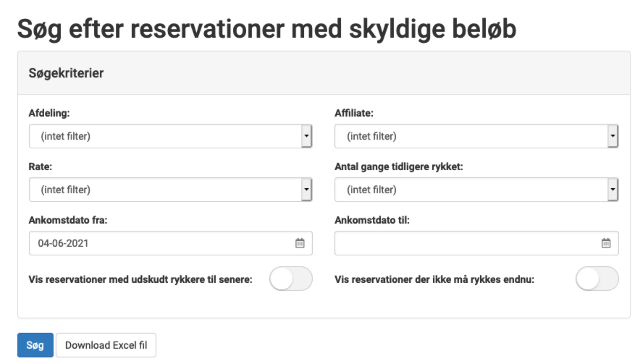Click the blue Søg button
The image size is (637, 364).
click(x=35, y=345)
